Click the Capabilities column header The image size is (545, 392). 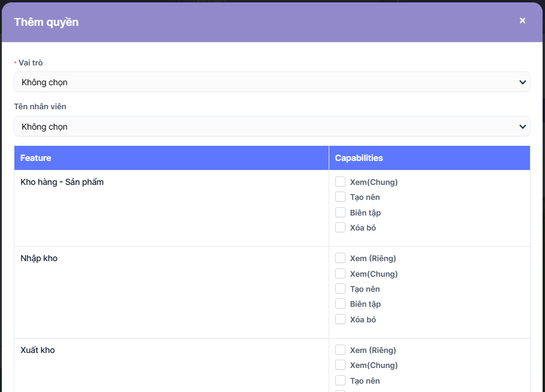[x=359, y=158]
